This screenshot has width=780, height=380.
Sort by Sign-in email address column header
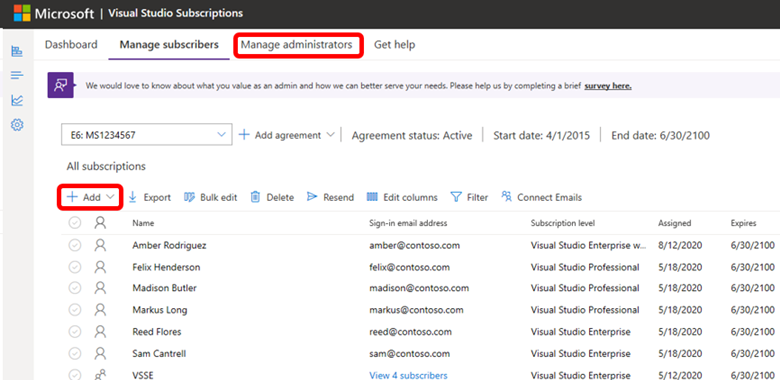[x=408, y=223]
